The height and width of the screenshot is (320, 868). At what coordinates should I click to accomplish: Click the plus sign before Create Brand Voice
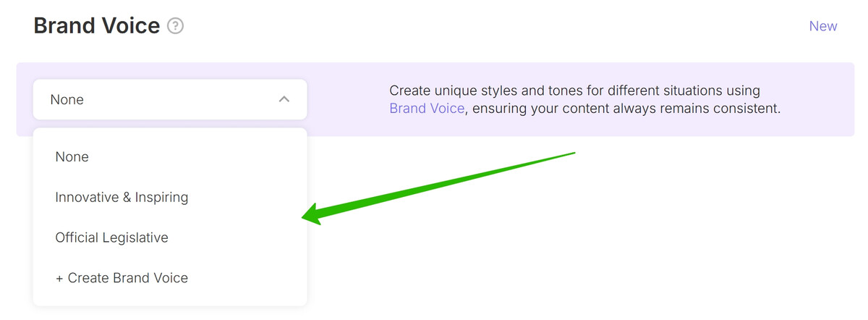59,278
